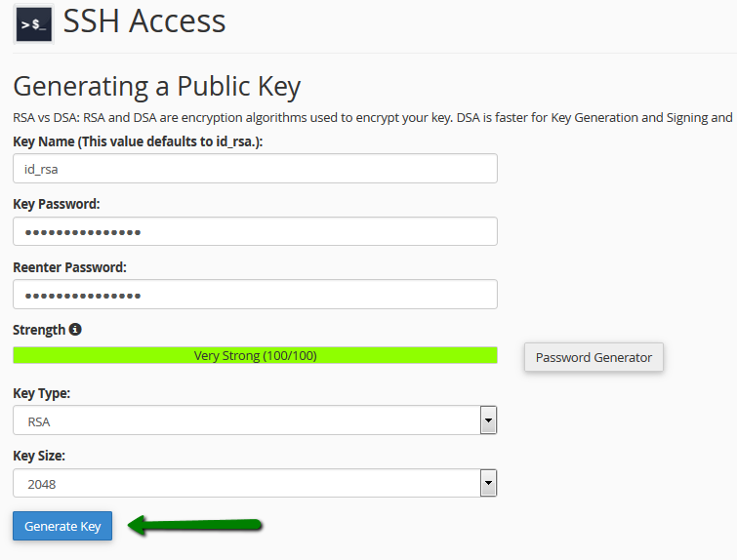Image resolution: width=737 pixels, height=560 pixels.
Task: Select the RSA Key Type combo box
Action: [x=255, y=420]
